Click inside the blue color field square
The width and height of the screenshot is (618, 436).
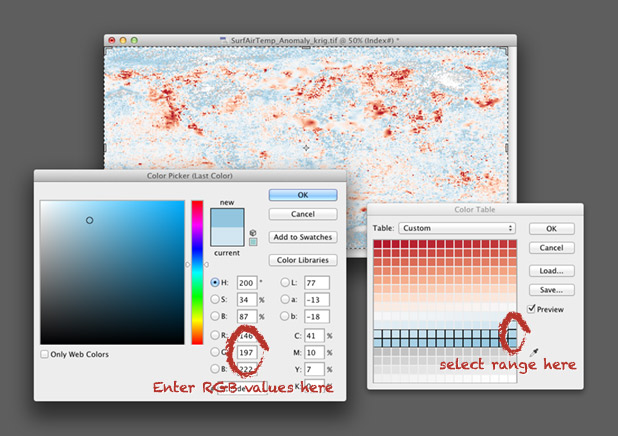(112, 272)
